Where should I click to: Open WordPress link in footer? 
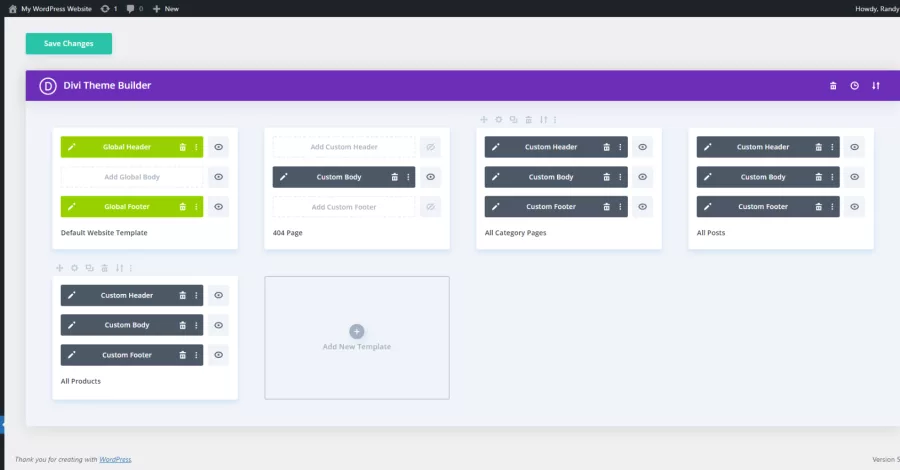pyautogui.click(x=115, y=459)
